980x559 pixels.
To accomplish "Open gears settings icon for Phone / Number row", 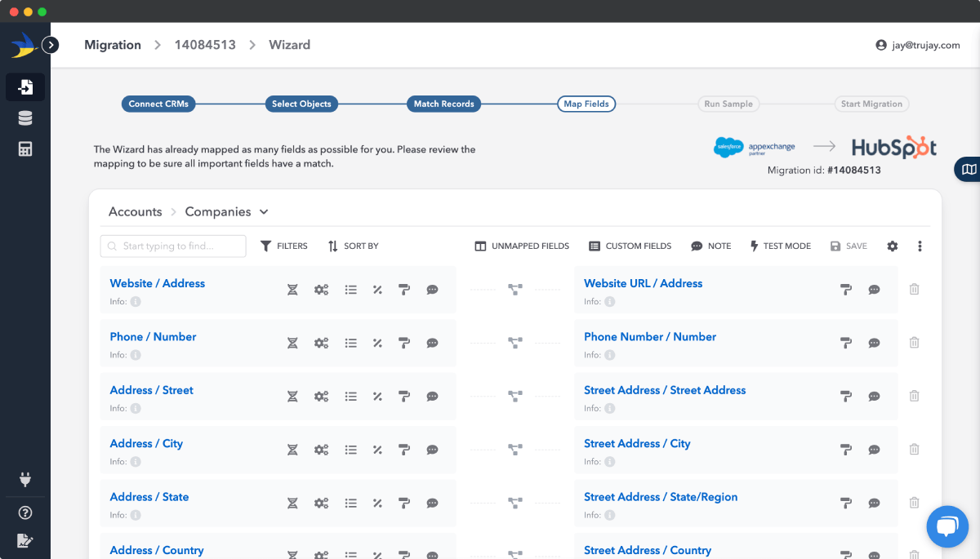I will click(322, 343).
